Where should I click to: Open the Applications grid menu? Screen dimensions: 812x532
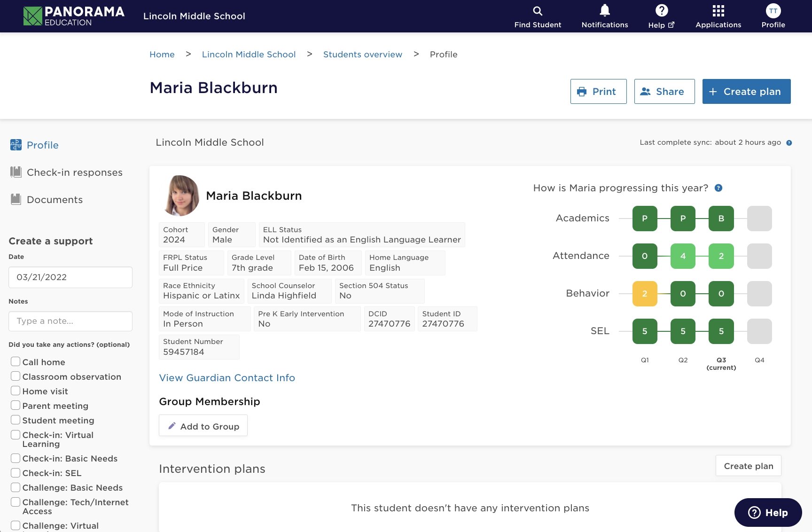718,11
